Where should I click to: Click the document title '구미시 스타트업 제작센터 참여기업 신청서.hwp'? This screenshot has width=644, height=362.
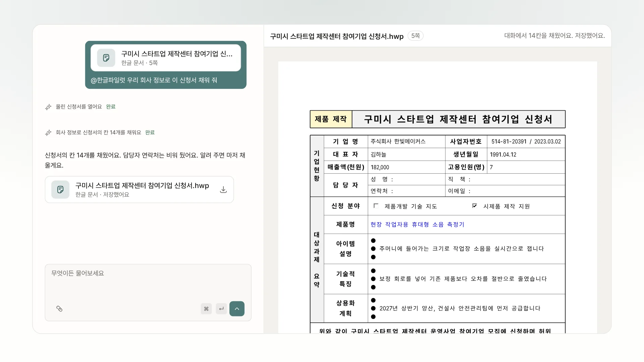click(337, 36)
